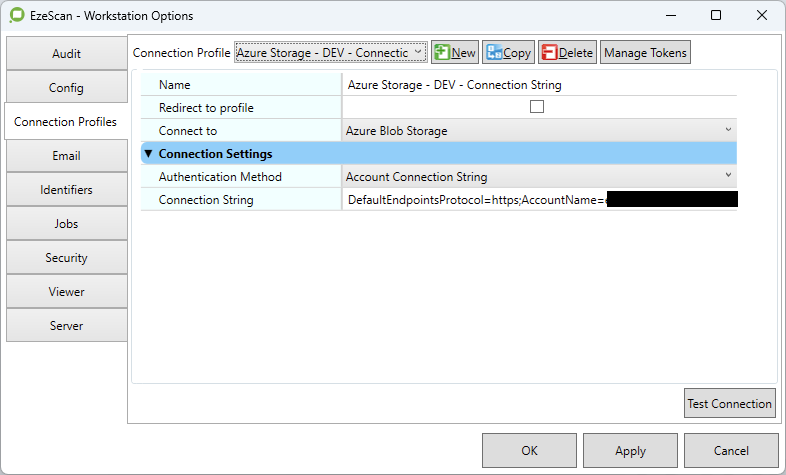Click the Test Connection button
The width and height of the screenshot is (786, 475).
pyautogui.click(x=729, y=404)
